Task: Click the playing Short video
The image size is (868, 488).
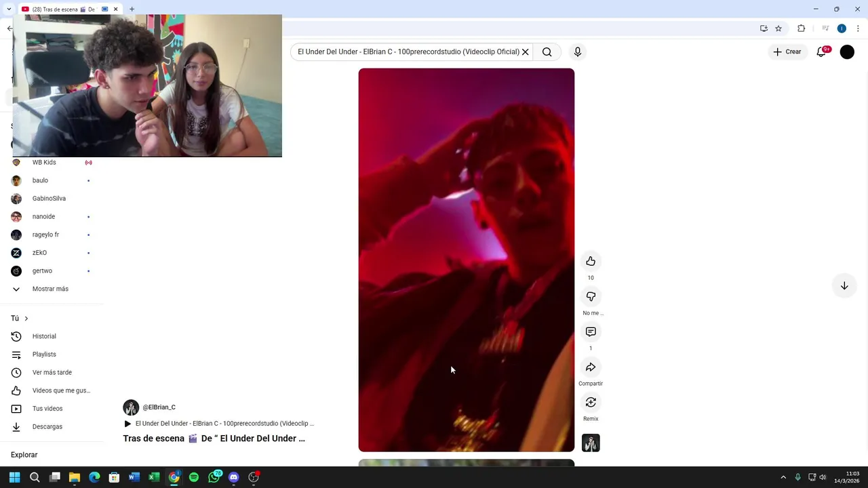Action: 467,260
